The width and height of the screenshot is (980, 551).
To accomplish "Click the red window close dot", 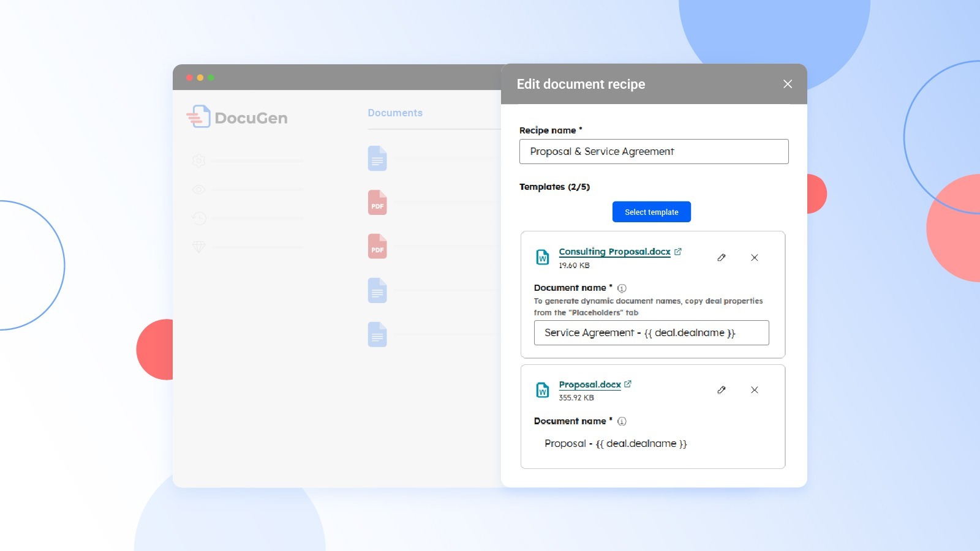I will click(190, 78).
